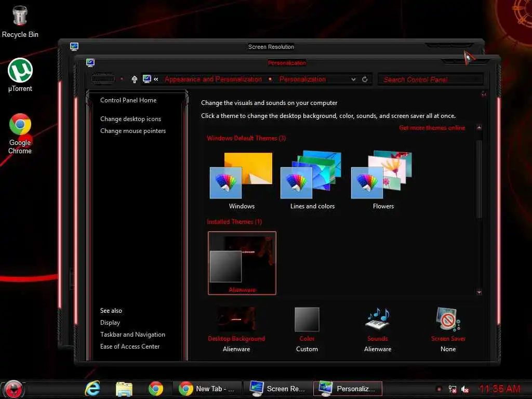The width and height of the screenshot is (532, 399).
Task: Select the Personalization taskbar button
Action: coord(348,389)
